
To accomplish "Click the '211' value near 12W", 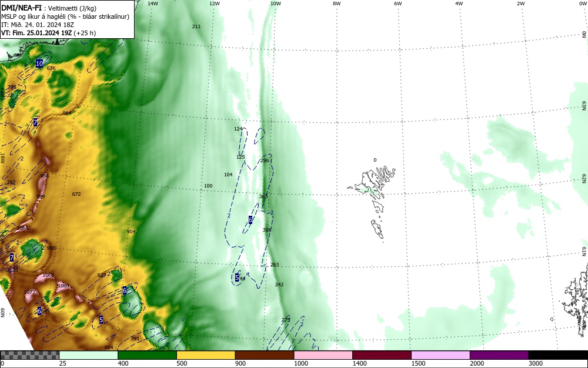I will (196, 26).
